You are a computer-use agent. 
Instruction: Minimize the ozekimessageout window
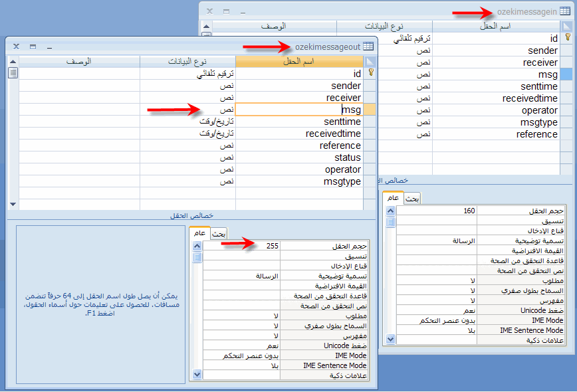pos(49,47)
